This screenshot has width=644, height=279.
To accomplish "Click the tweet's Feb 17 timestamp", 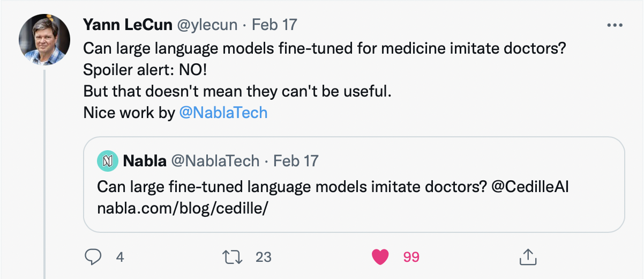I will 274,25.
